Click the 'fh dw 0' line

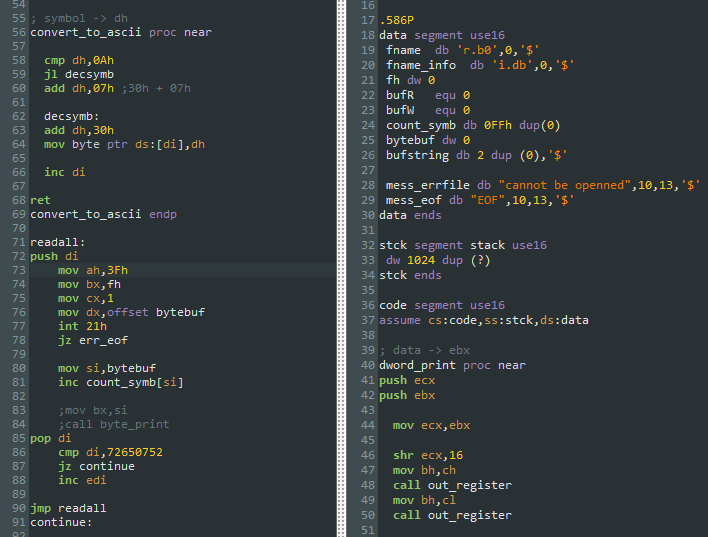click(x=410, y=80)
